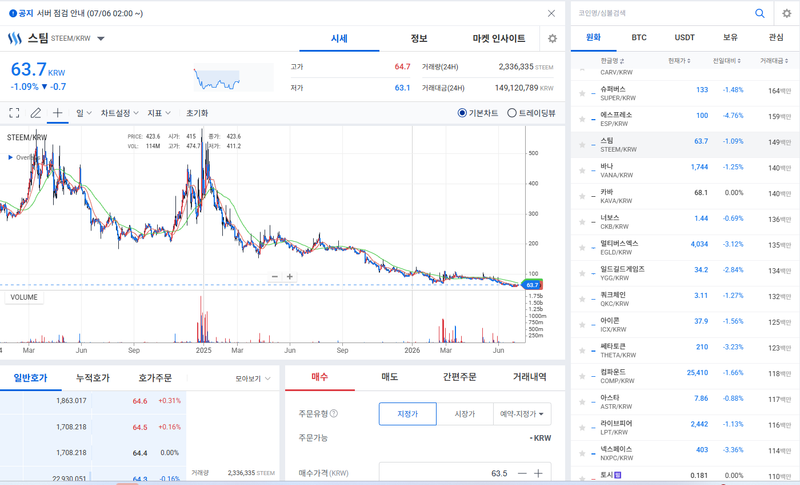Expand the 모아보기 dropdown

pyautogui.click(x=253, y=378)
